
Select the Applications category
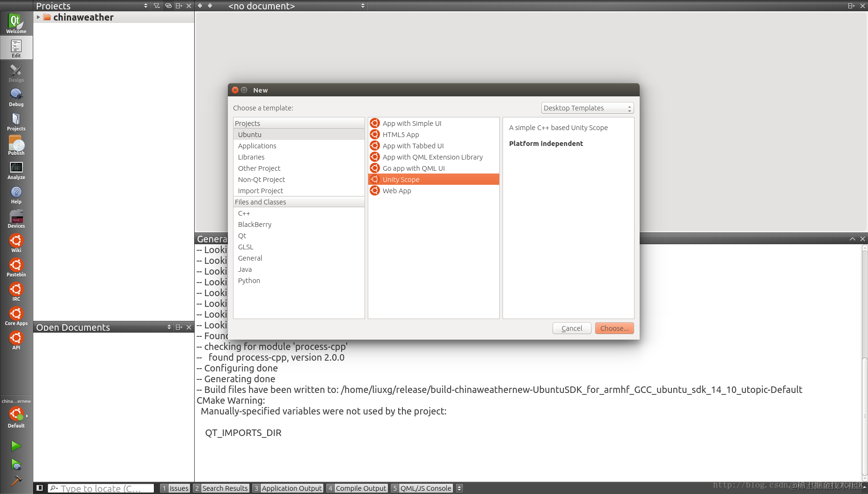[x=299, y=145]
